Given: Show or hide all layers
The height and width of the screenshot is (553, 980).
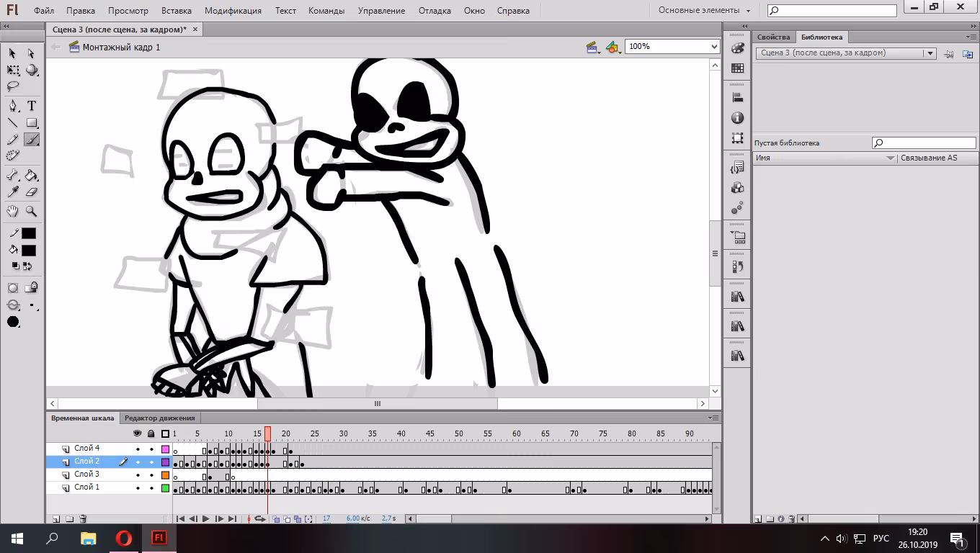Looking at the screenshot, I should click(x=138, y=433).
